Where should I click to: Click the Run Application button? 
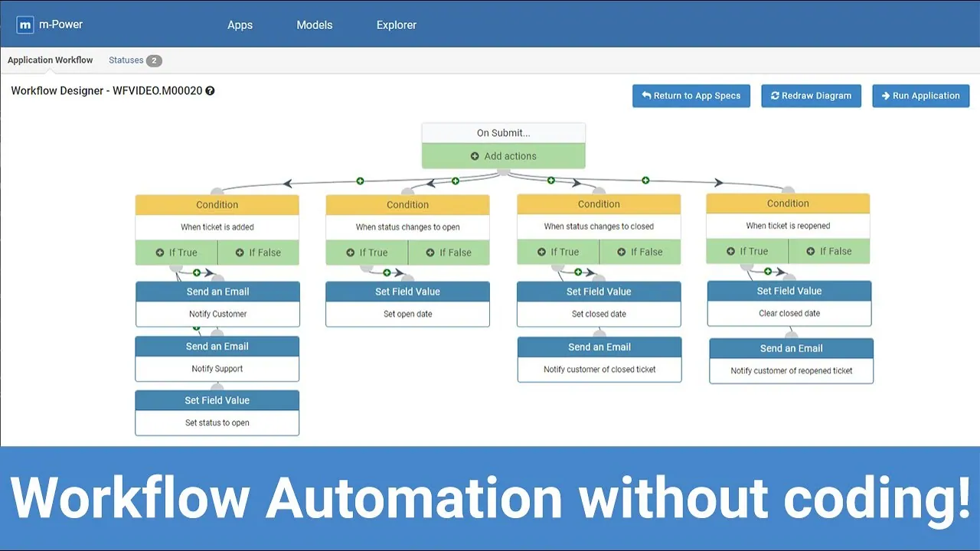point(921,96)
